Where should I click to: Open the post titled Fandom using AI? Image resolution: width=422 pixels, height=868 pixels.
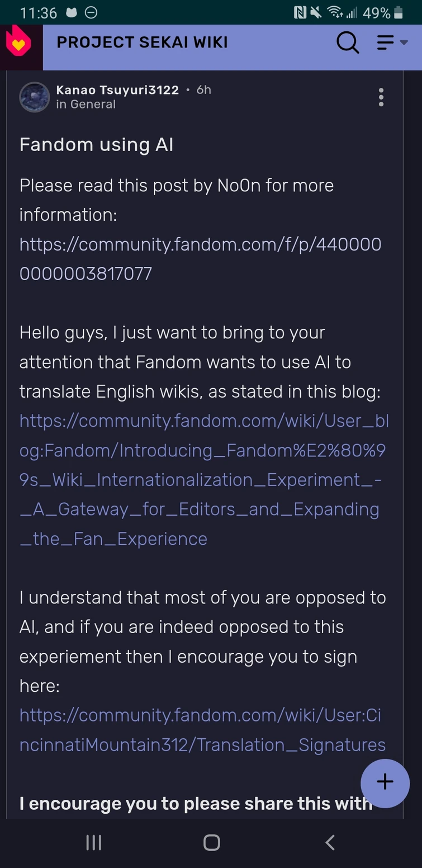point(97,144)
